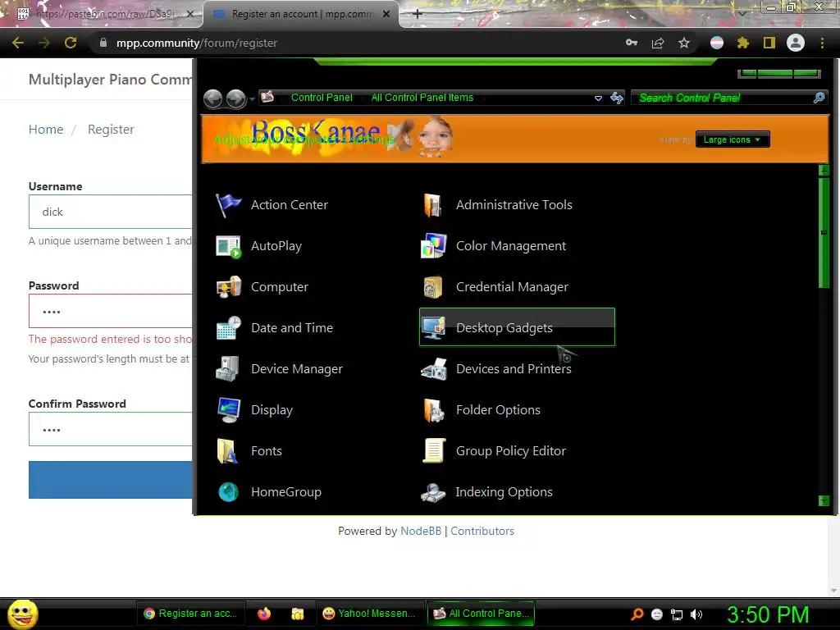Open a new Chrome tab
The image size is (840, 630).
coord(418,14)
